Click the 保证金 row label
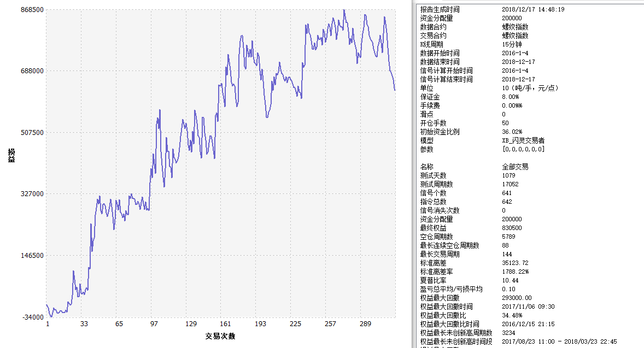The height and width of the screenshot is (348, 644). [x=430, y=97]
